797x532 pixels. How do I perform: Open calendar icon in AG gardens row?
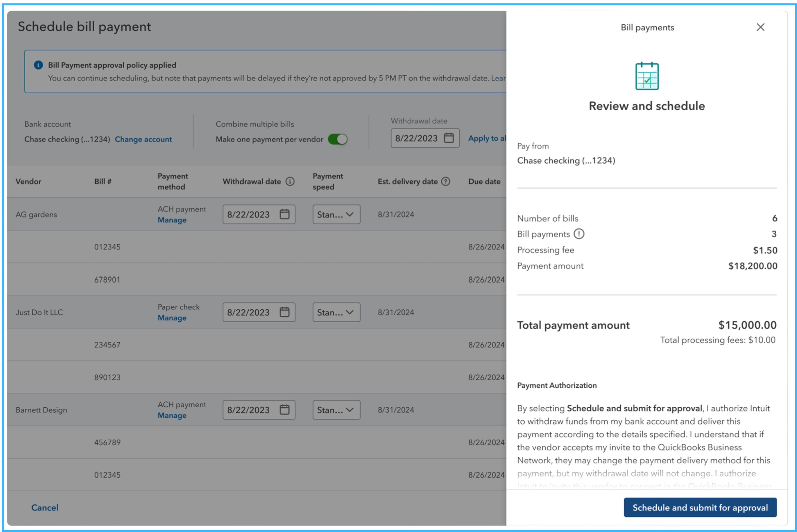click(284, 215)
